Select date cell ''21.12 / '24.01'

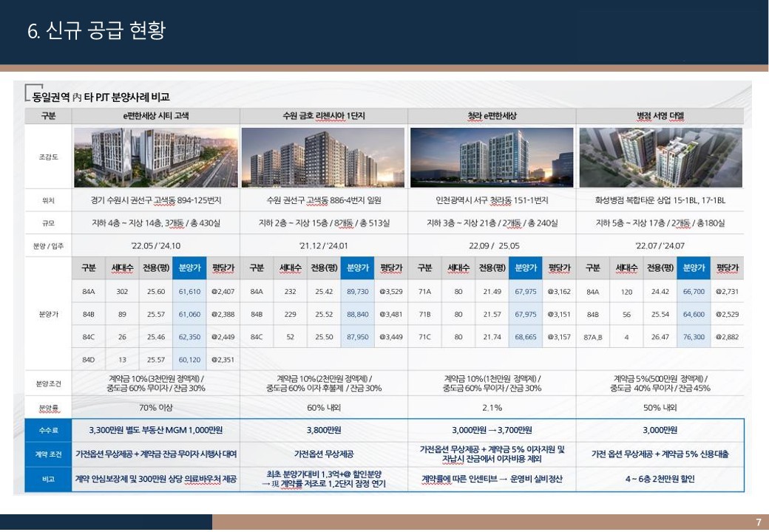324,246
